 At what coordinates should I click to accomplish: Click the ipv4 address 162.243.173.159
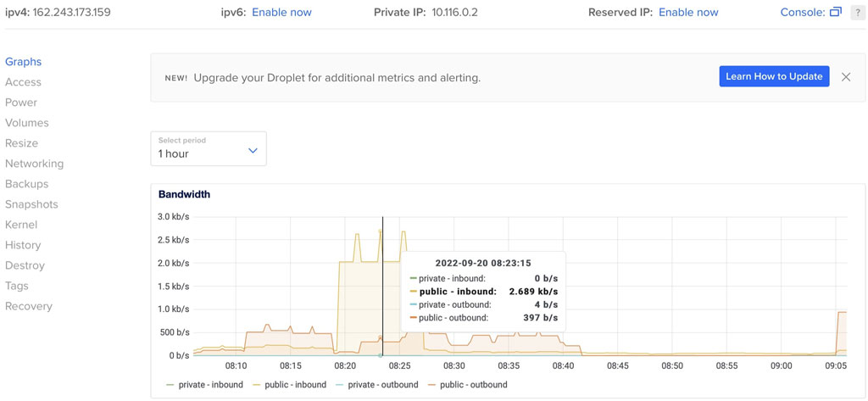click(x=72, y=12)
